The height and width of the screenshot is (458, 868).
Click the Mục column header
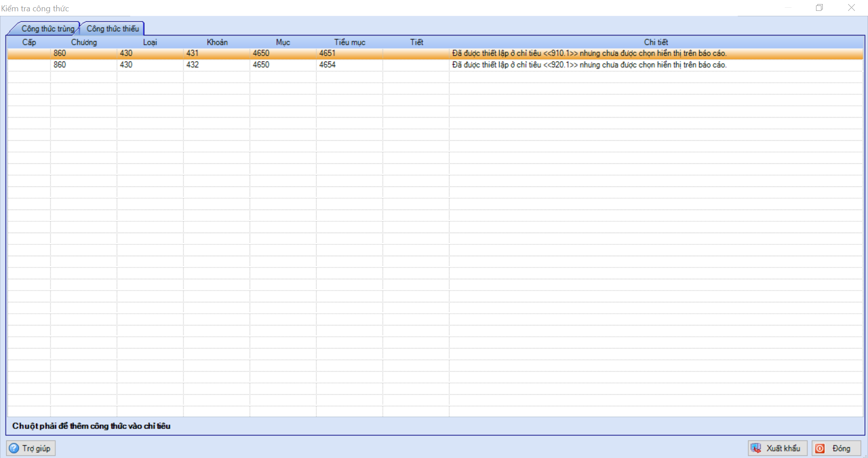point(283,42)
